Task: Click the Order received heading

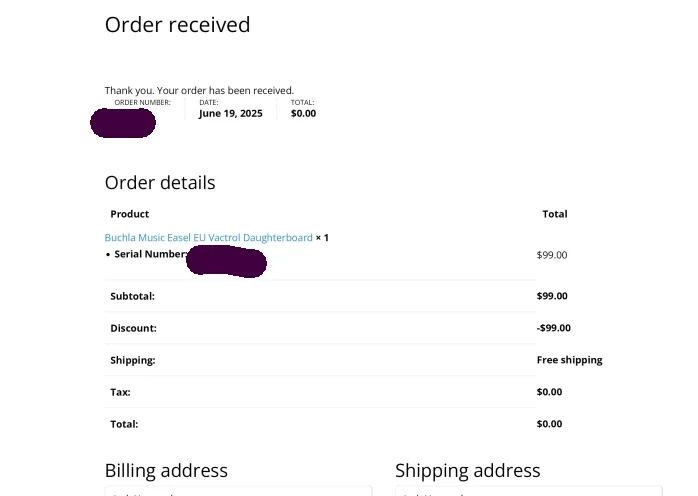Action: (x=177, y=25)
